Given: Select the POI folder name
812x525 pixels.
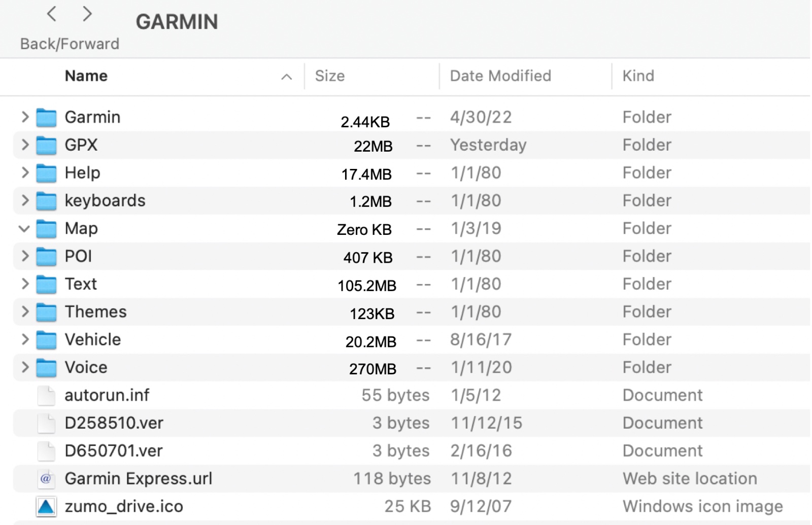Looking at the screenshot, I should coord(78,256).
